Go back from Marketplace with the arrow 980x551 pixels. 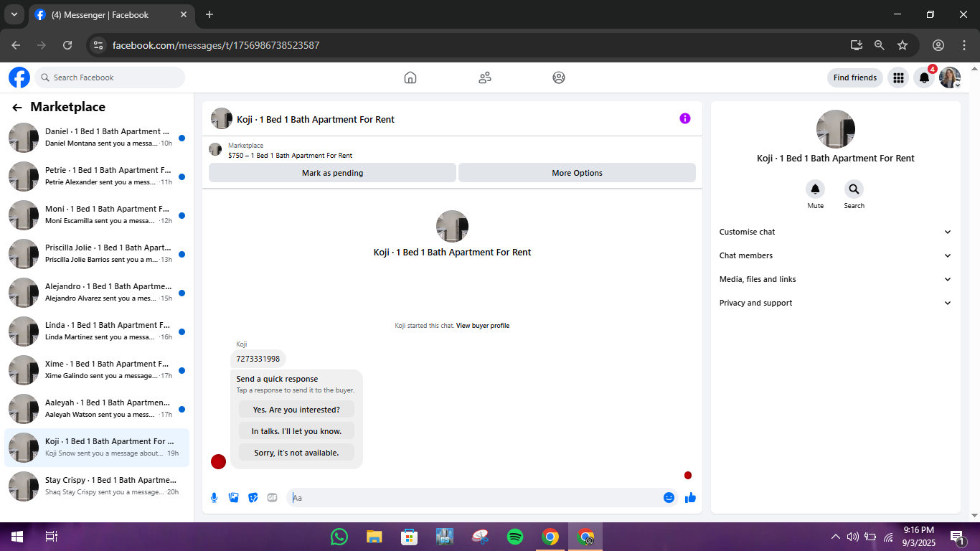17,108
